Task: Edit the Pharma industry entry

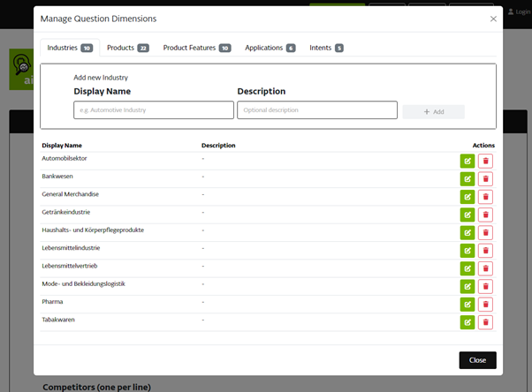Action: pyautogui.click(x=467, y=305)
